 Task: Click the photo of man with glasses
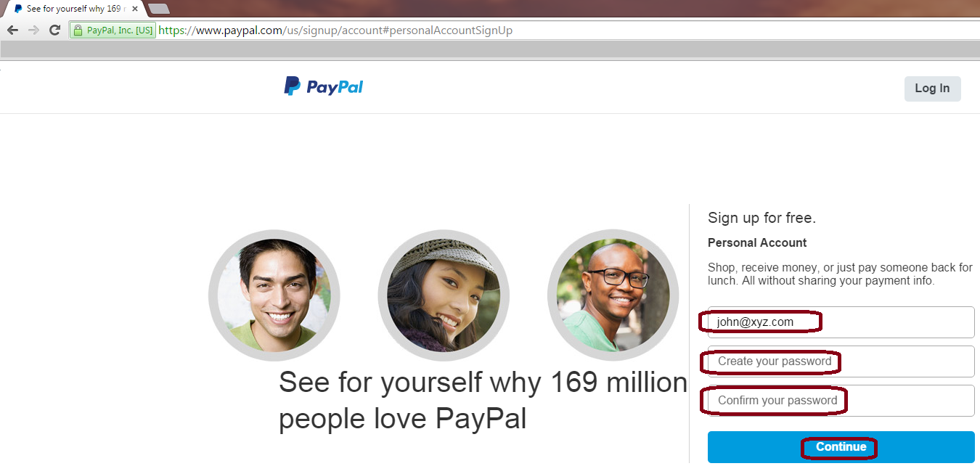(613, 295)
